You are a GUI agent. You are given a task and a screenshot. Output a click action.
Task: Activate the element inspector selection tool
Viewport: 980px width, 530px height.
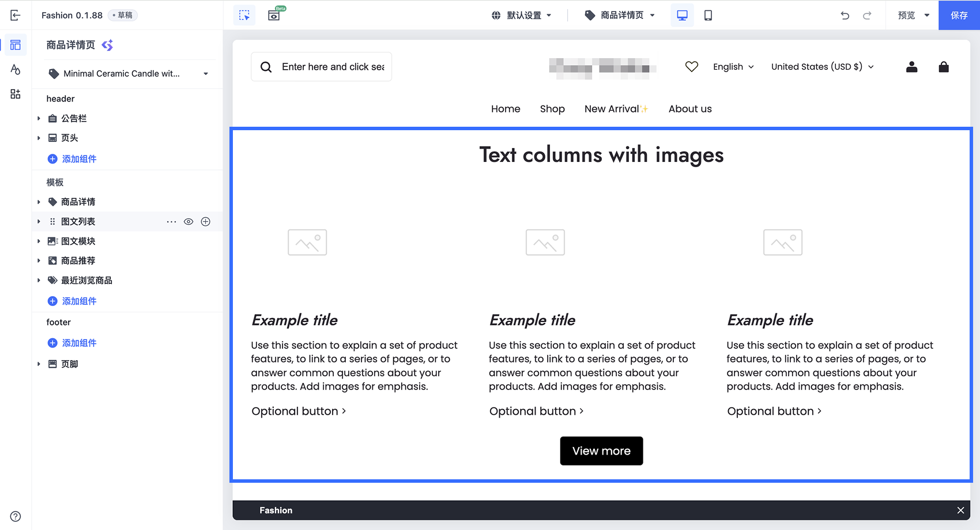(x=244, y=15)
